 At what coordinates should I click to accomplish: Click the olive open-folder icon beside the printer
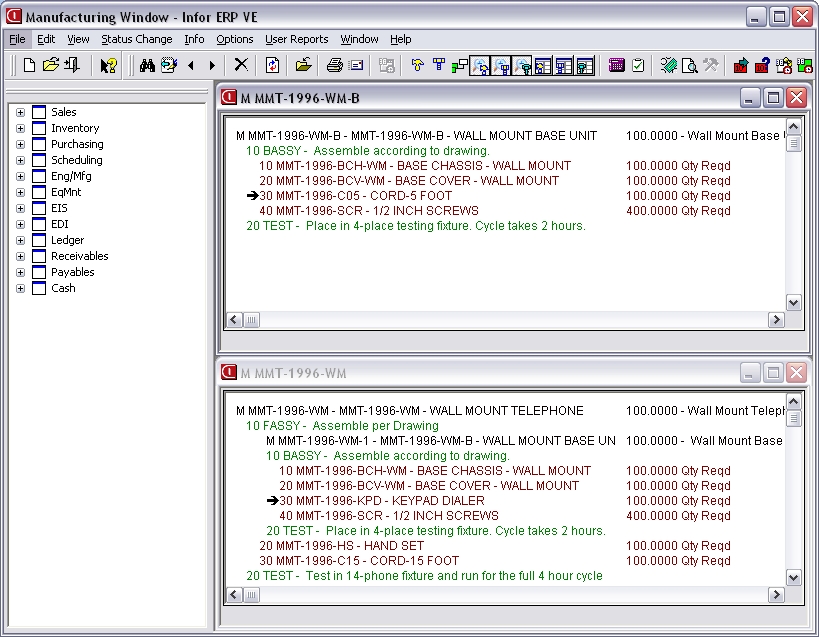pyautogui.click(x=303, y=65)
